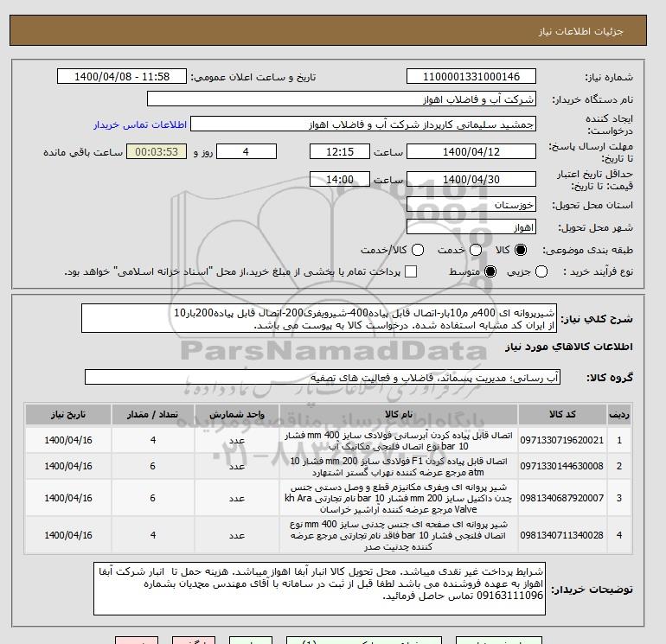
Task: Click the need number field 1100001331000146
Action: (471, 76)
